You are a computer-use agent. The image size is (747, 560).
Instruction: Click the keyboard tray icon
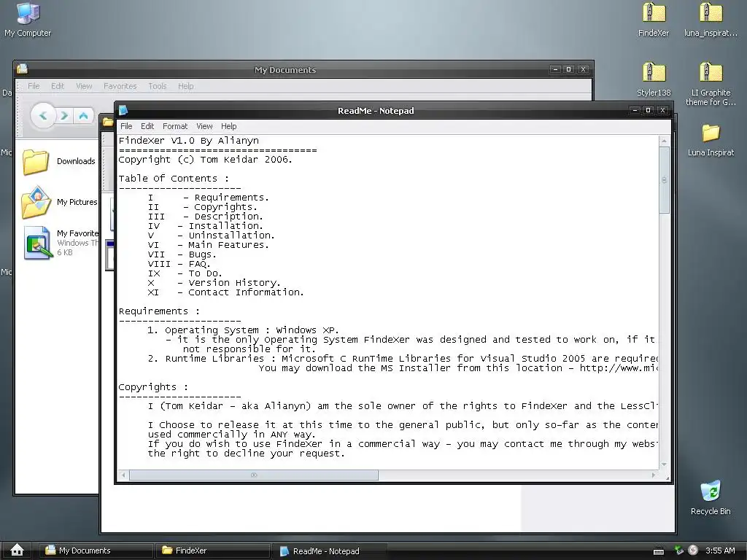[659, 551]
